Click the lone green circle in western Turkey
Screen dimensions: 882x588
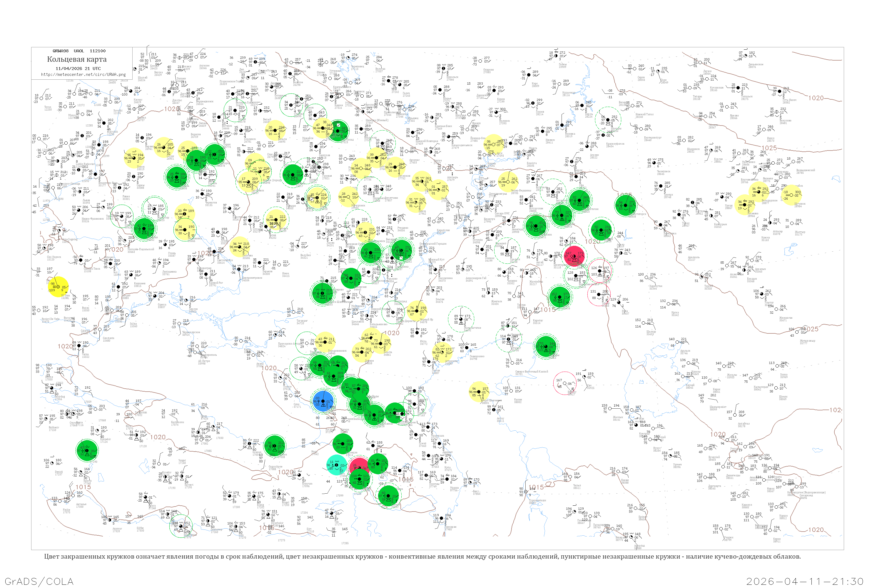tap(87, 450)
